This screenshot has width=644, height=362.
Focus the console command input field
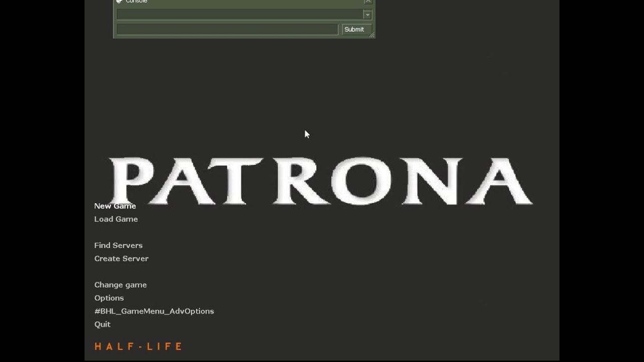pyautogui.click(x=227, y=29)
